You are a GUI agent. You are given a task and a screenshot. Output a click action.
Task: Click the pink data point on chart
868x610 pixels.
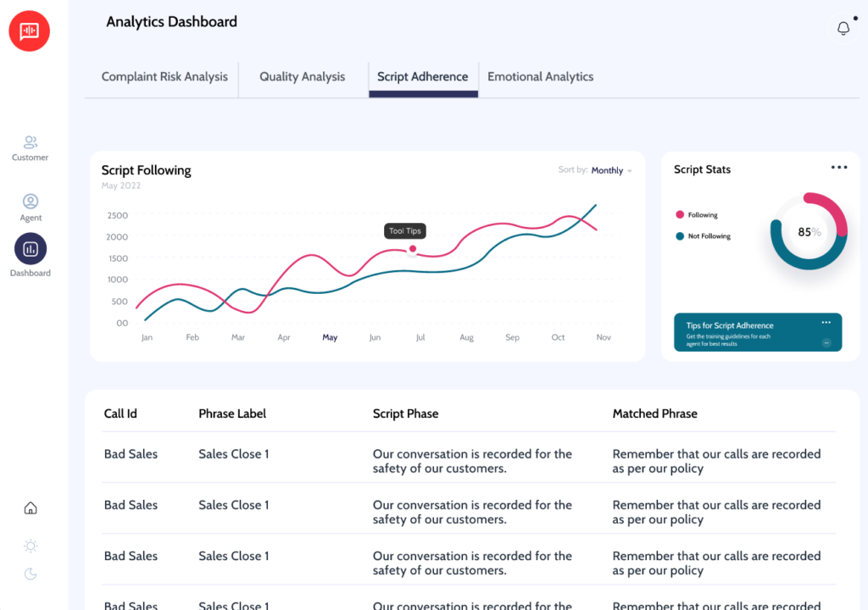coord(413,249)
